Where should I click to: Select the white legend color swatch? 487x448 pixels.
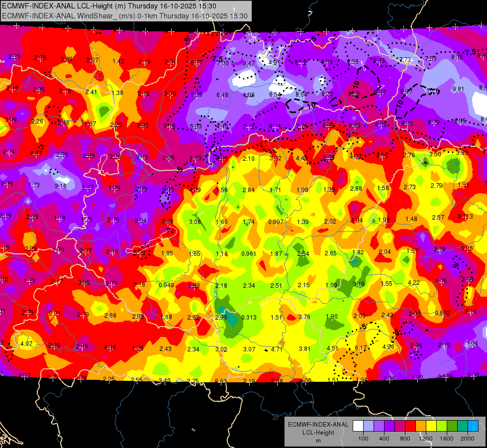(x=358, y=426)
